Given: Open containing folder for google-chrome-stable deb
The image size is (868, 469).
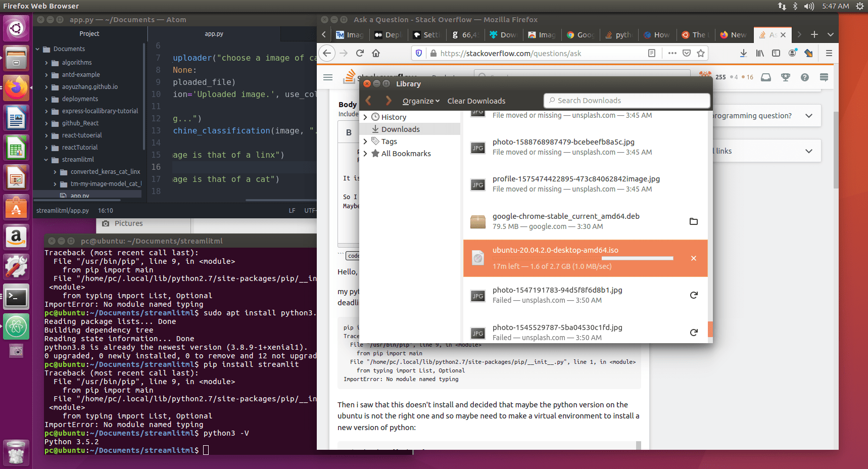Looking at the screenshot, I should [x=693, y=221].
